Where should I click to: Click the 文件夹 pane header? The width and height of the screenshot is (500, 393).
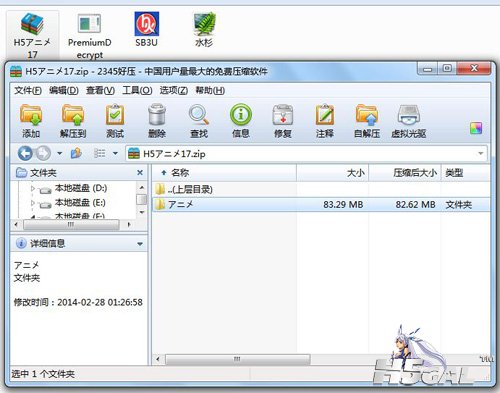[x=79, y=173]
